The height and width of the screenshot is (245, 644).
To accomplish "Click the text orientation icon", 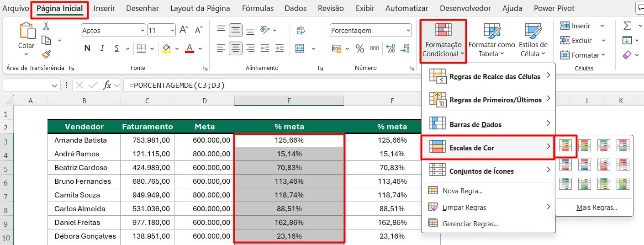I will (x=265, y=30).
